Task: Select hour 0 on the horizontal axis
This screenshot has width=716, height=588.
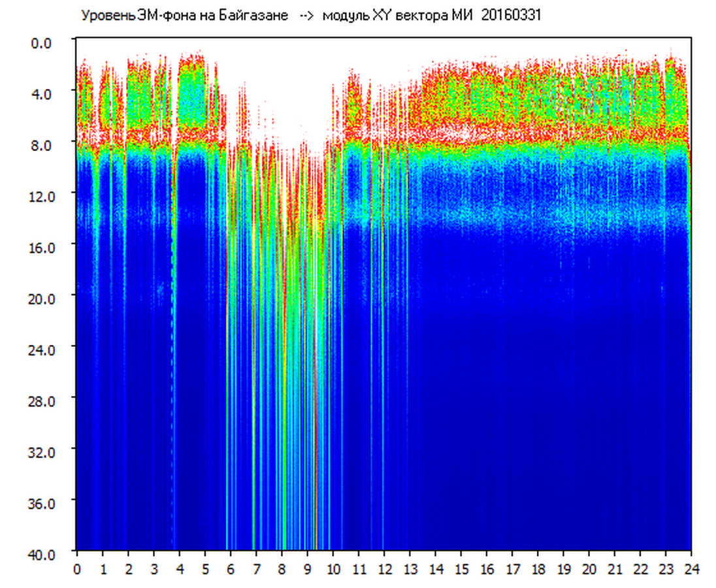Action: [x=77, y=569]
